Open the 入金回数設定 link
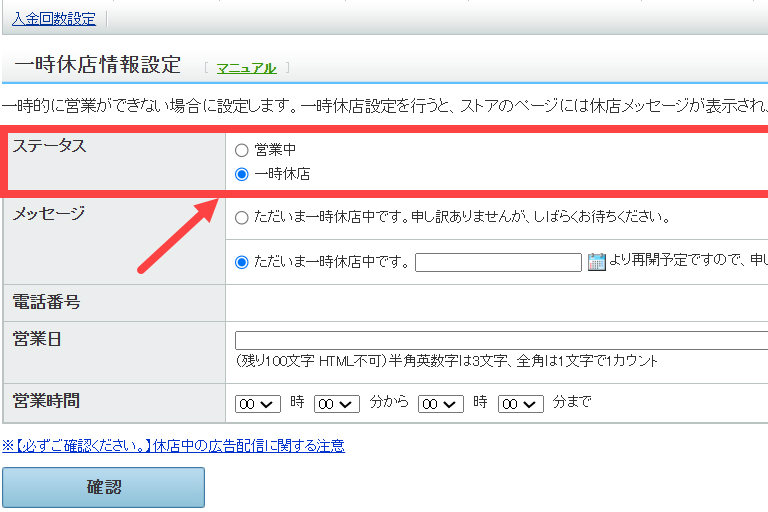 [54, 19]
